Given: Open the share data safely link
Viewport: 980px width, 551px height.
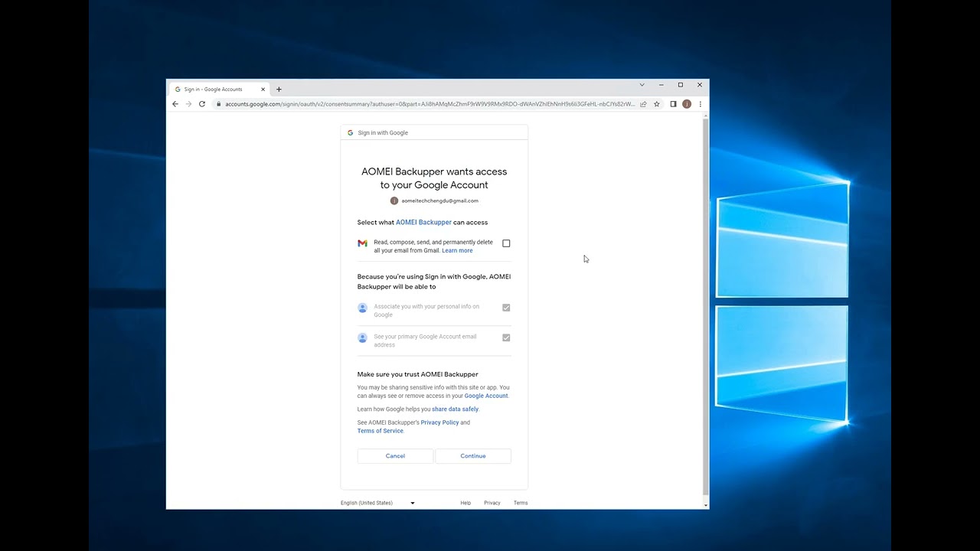Looking at the screenshot, I should pos(455,409).
